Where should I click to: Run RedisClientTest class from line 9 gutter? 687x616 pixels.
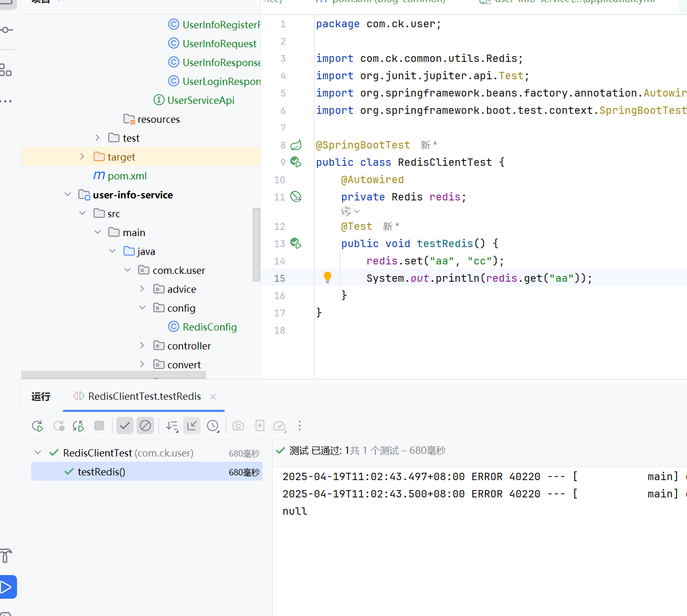296,162
